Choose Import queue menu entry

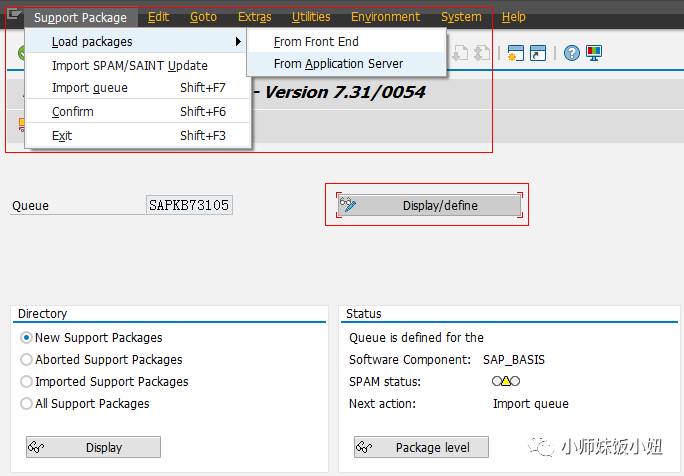[x=138, y=88]
